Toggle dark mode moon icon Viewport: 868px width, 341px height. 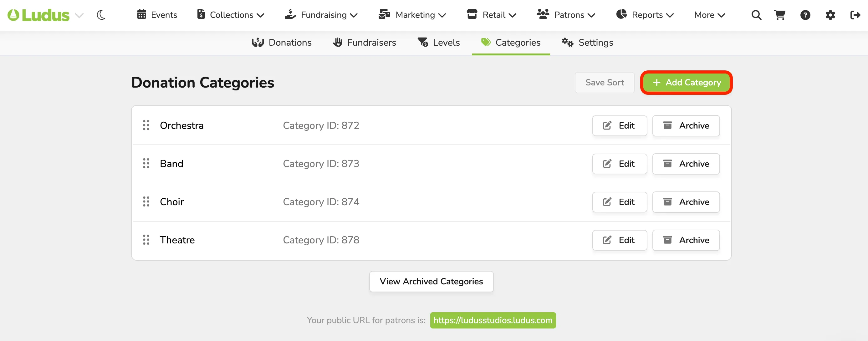[101, 15]
